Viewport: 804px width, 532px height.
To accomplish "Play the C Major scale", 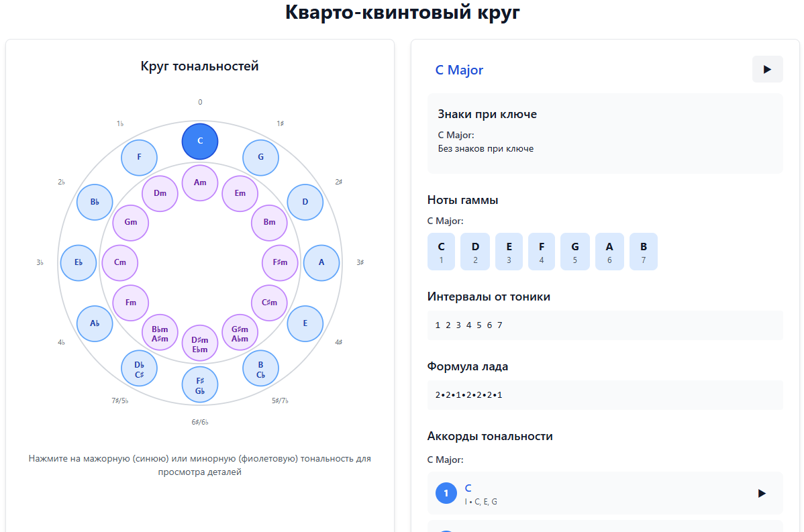I will point(767,69).
